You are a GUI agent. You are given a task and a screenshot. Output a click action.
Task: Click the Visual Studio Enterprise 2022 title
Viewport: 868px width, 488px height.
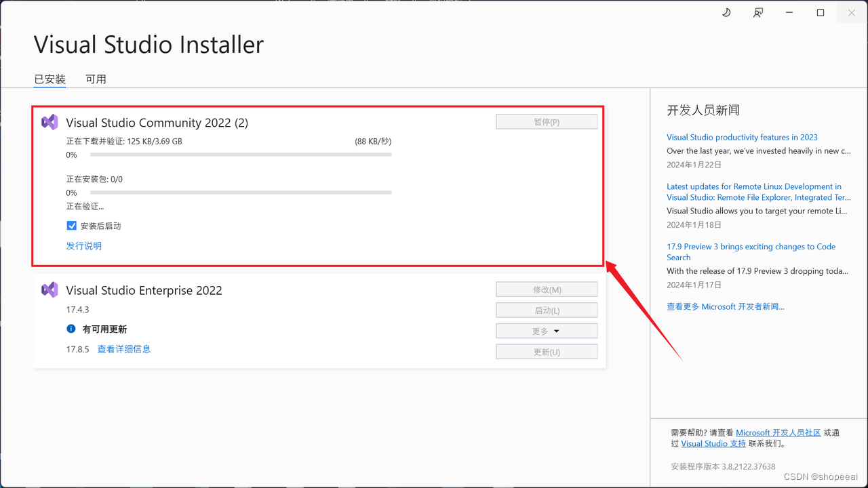[x=144, y=290]
